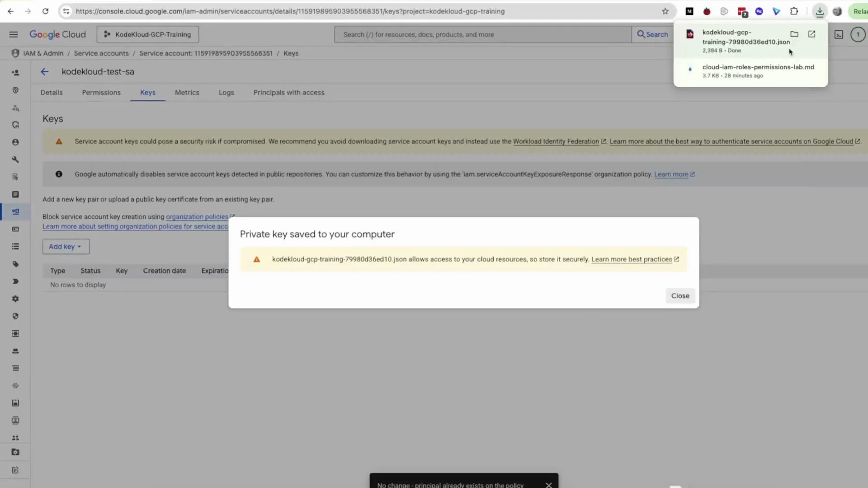Open the person account sidebar icon

[x=15, y=142]
